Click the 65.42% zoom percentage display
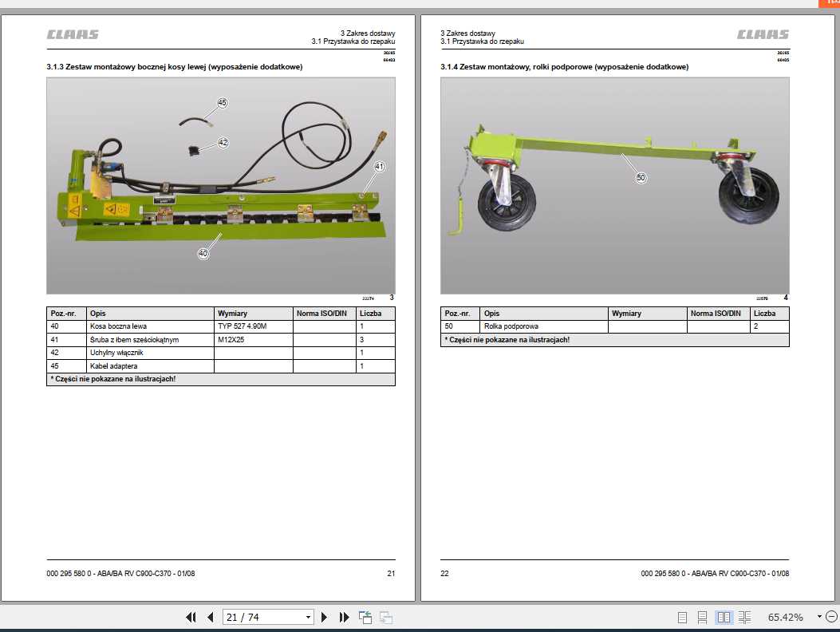Image resolution: width=840 pixels, height=632 pixels. point(787,617)
